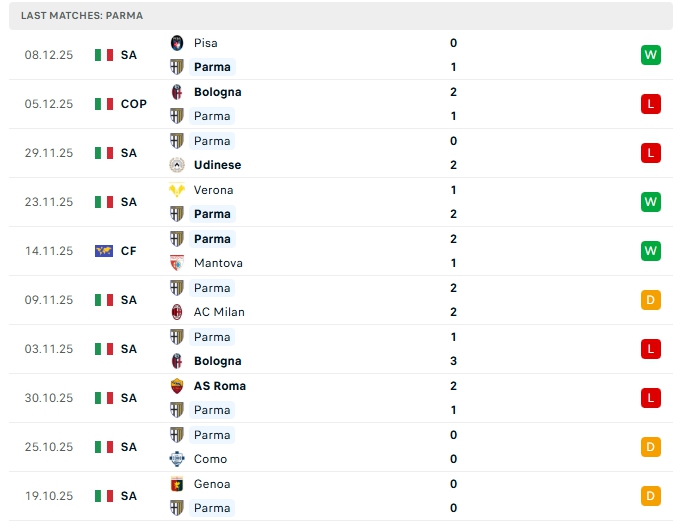This screenshot has width=684, height=524.
Task: Click the Mantova club crest
Action: (177, 263)
